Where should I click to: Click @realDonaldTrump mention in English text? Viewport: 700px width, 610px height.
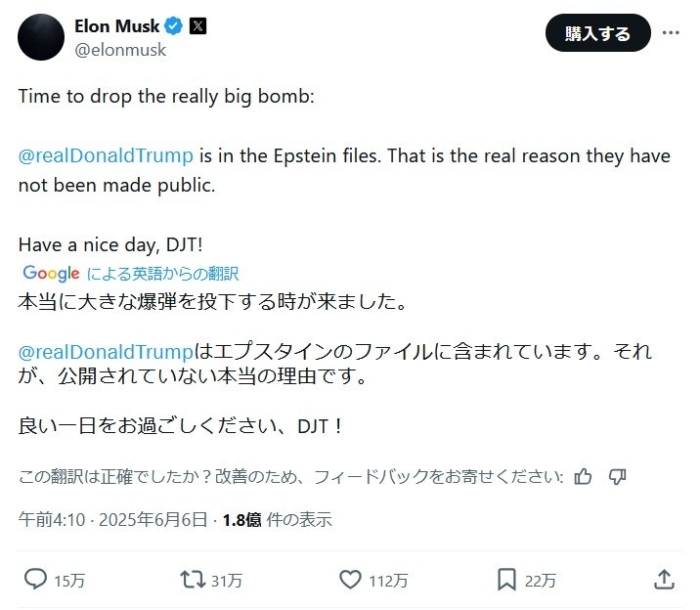pos(106,156)
